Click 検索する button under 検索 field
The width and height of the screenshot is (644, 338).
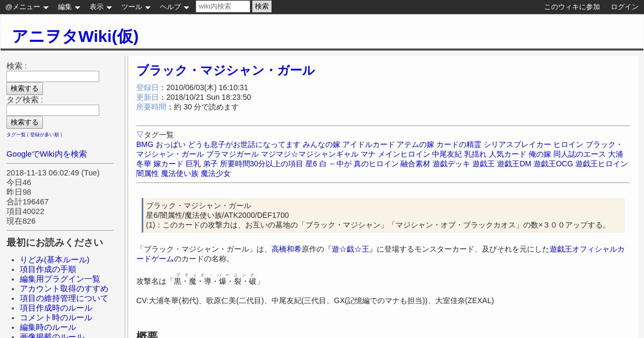(x=25, y=89)
